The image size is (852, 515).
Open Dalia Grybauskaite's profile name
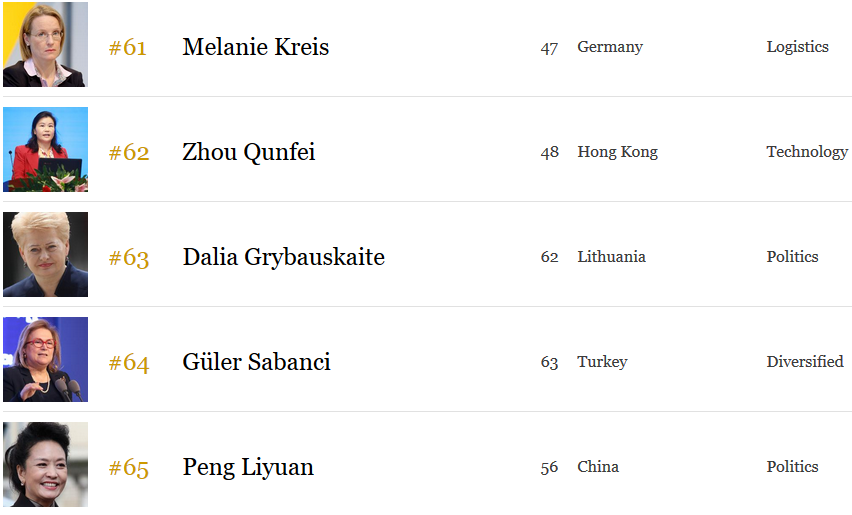click(284, 257)
